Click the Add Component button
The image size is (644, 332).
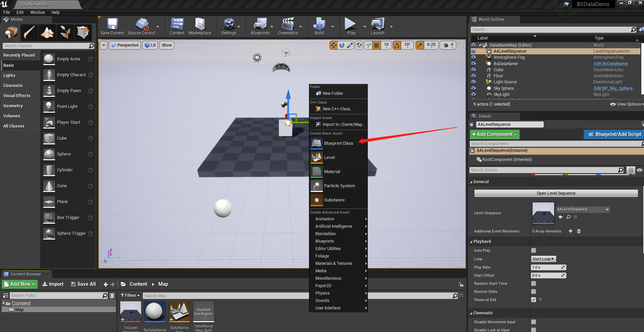pyautogui.click(x=494, y=134)
